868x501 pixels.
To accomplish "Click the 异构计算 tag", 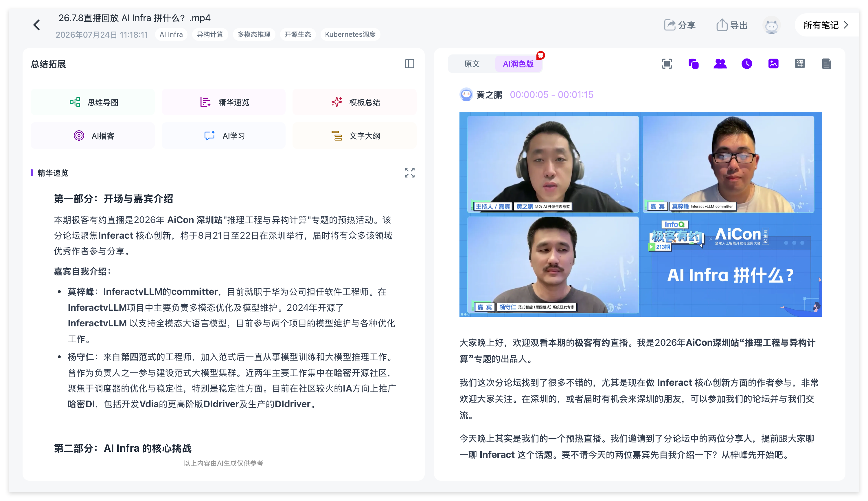I will [x=210, y=34].
